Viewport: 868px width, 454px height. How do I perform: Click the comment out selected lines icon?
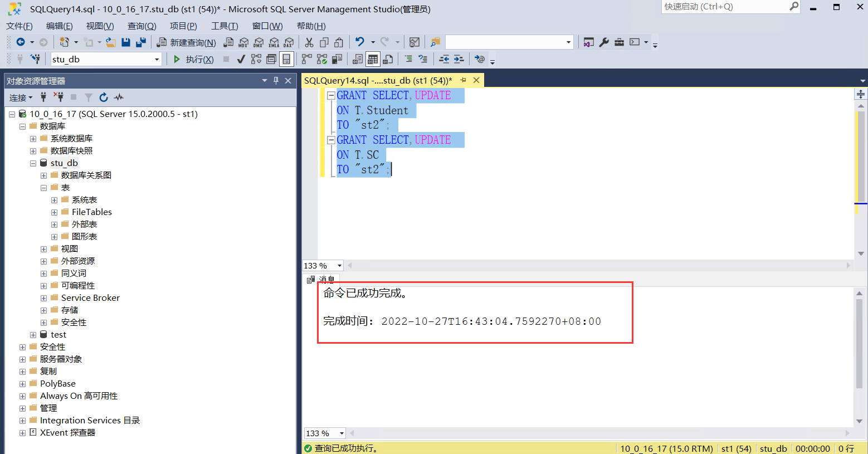point(408,59)
